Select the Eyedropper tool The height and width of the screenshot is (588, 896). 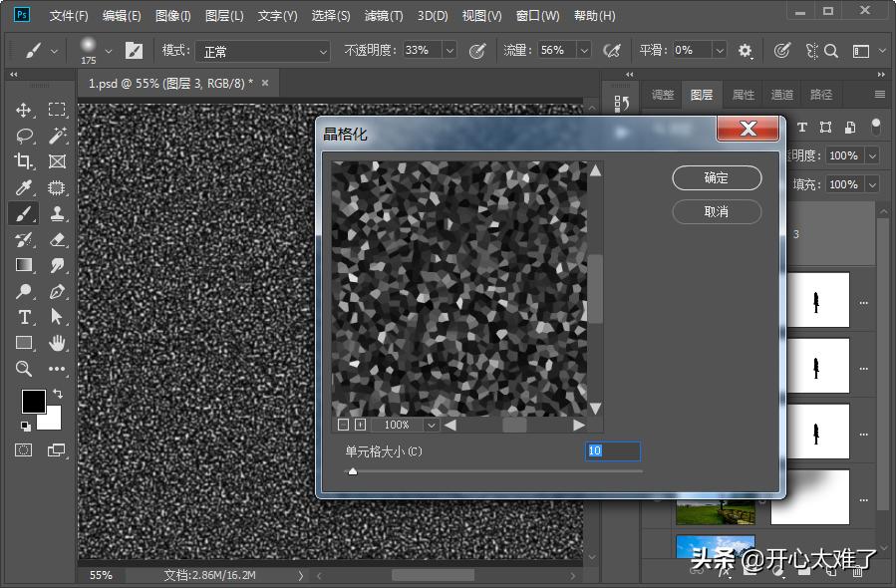23,188
